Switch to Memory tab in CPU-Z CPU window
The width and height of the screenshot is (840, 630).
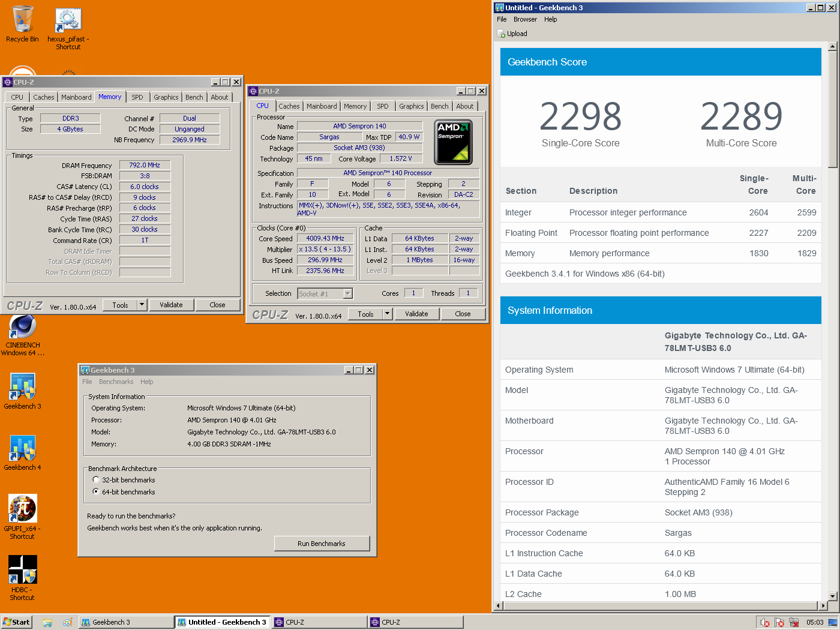[x=355, y=106]
